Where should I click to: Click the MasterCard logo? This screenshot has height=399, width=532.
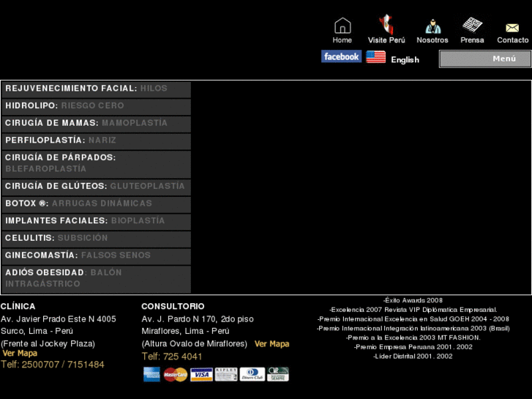pyautogui.click(x=176, y=375)
